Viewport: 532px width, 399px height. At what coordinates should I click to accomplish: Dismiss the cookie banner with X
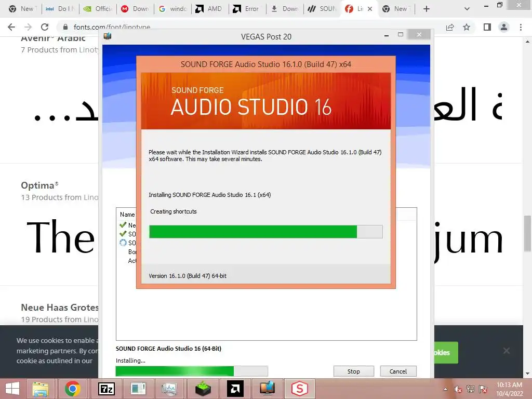click(506, 351)
